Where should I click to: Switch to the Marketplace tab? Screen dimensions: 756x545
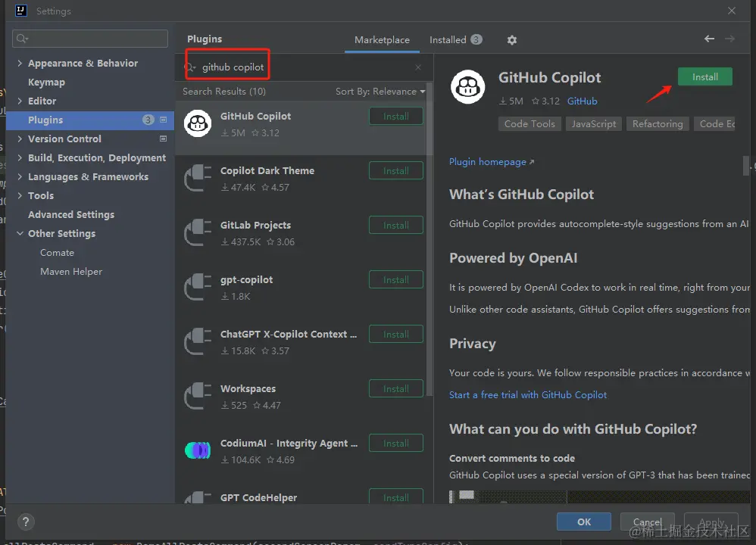pyautogui.click(x=382, y=40)
